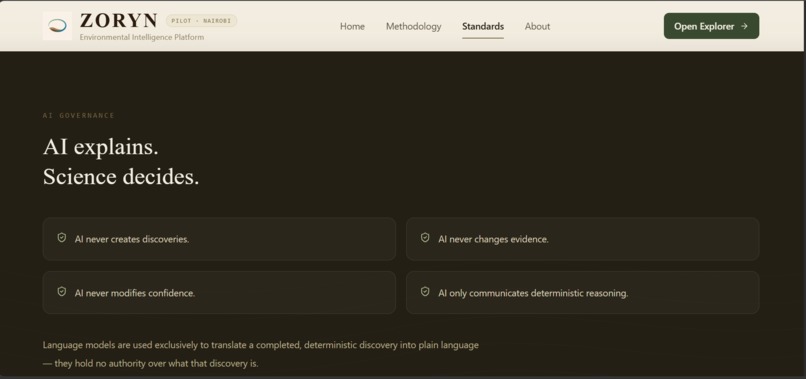Viewport: 806px width, 379px height.
Task: Click the "Science decides." heading line
Action: click(121, 177)
